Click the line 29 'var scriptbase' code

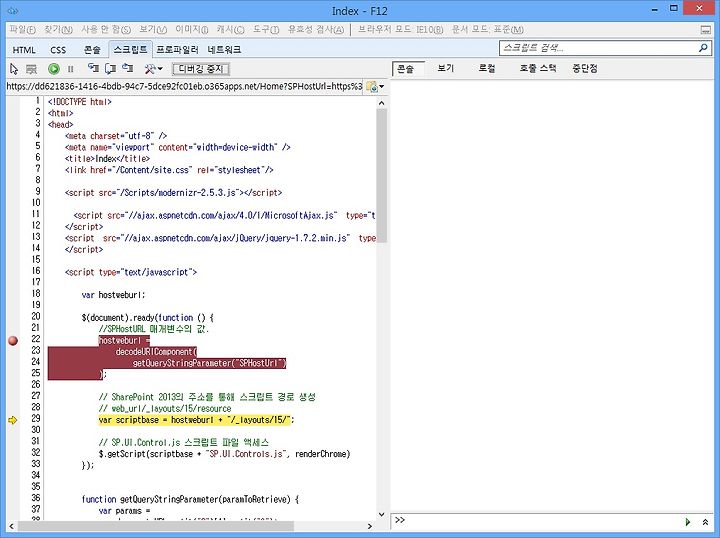(x=196, y=420)
